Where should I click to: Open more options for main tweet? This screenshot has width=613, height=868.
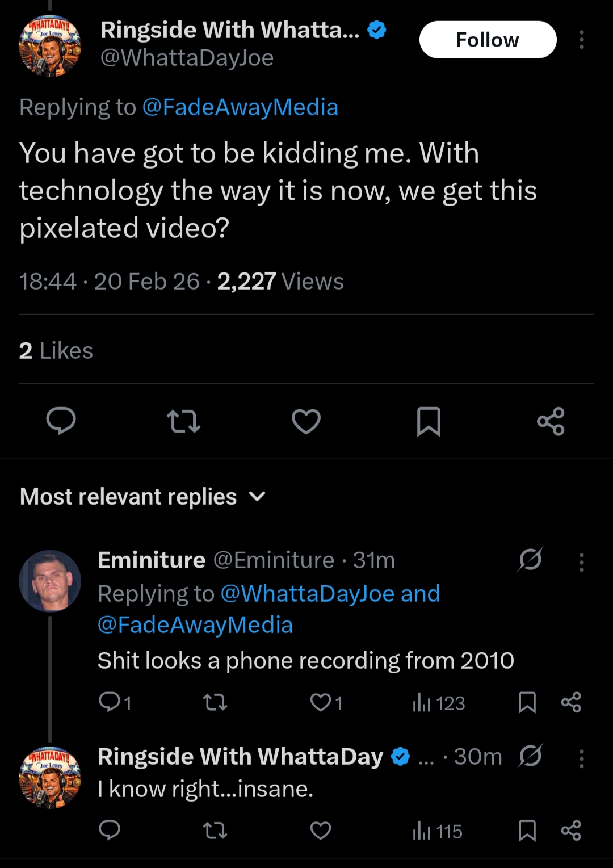[x=581, y=40]
